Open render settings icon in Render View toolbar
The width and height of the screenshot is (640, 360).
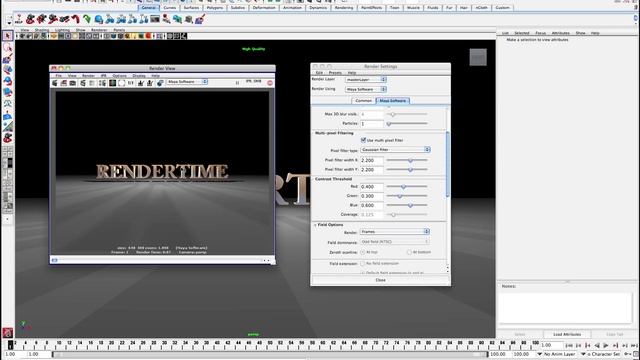102,83
